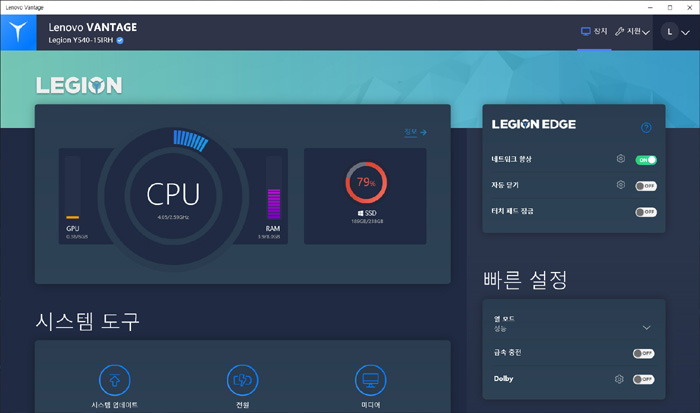The width and height of the screenshot is (700, 413).
Task: Open 자동 닫기 settings gear
Action: click(x=621, y=184)
